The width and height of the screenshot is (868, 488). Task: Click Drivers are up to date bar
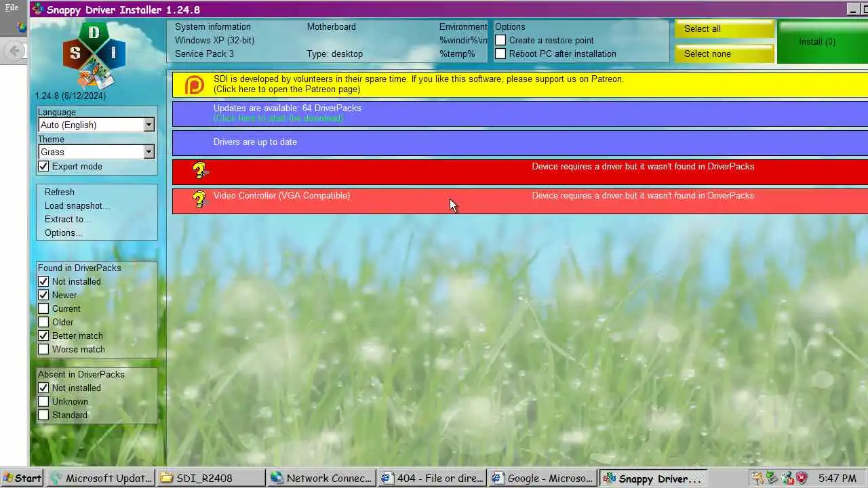click(520, 142)
